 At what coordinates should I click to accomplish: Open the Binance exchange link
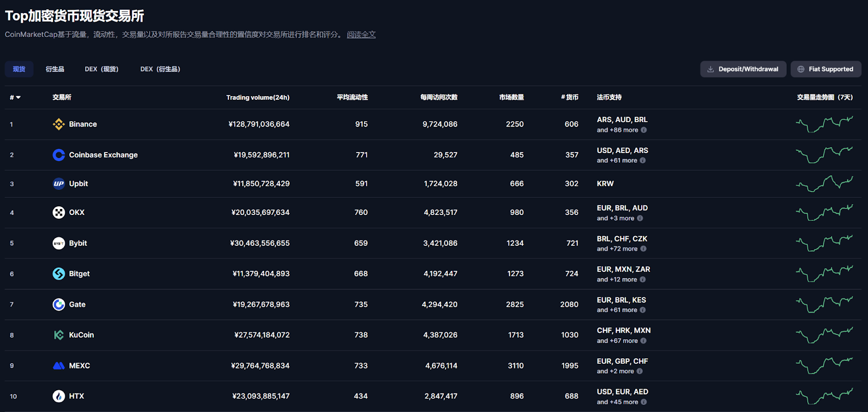(x=83, y=124)
